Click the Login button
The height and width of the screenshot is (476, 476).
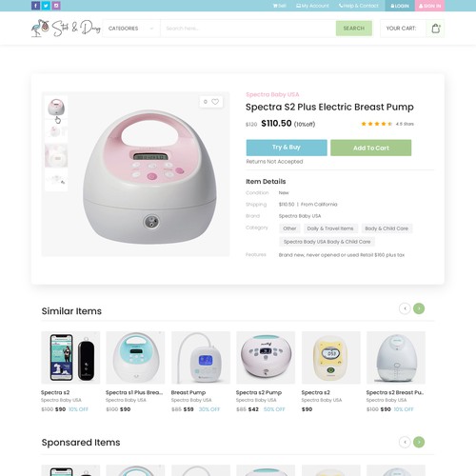click(x=400, y=6)
